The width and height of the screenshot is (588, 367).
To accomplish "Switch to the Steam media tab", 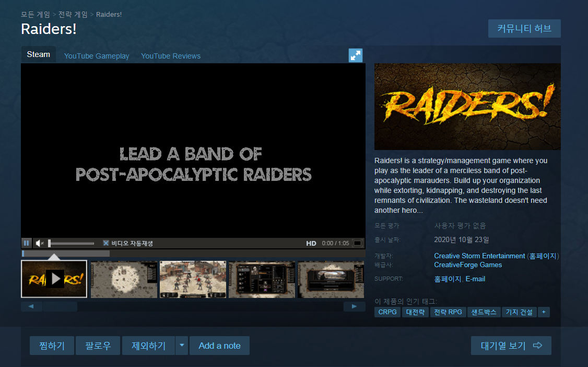I will (x=38, y=54).
